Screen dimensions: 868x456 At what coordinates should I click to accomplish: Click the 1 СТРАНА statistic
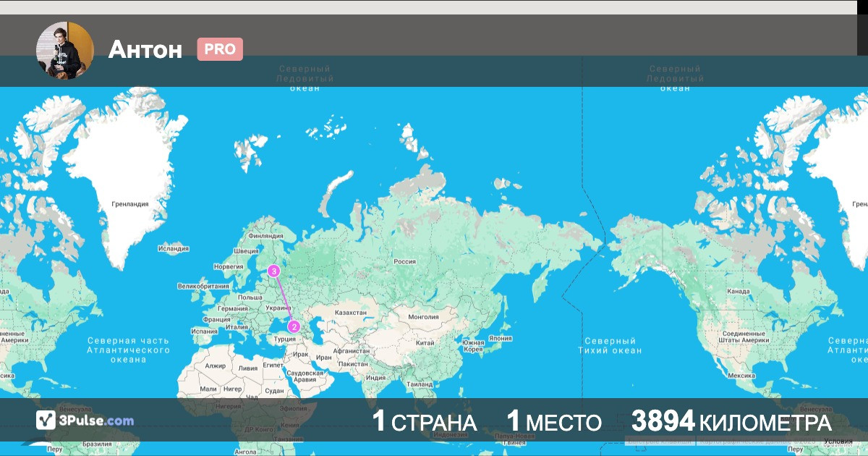(424, 422)
